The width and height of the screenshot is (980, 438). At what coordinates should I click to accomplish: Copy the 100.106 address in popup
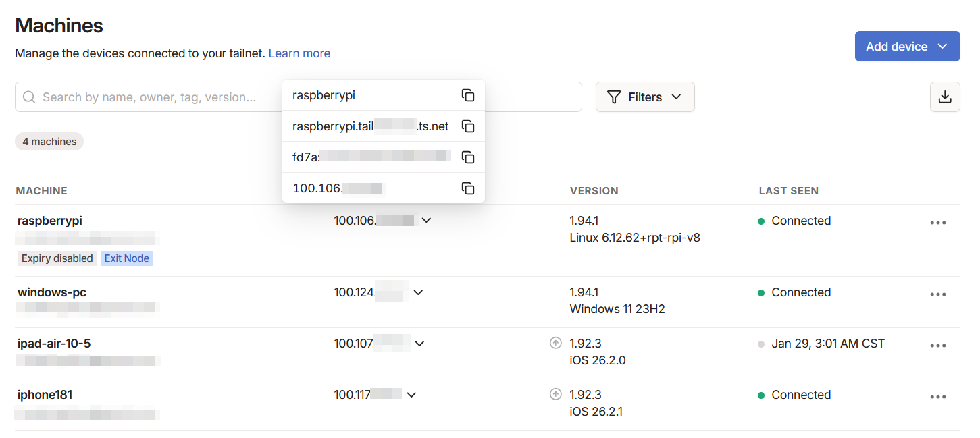[x=468, y=188]
